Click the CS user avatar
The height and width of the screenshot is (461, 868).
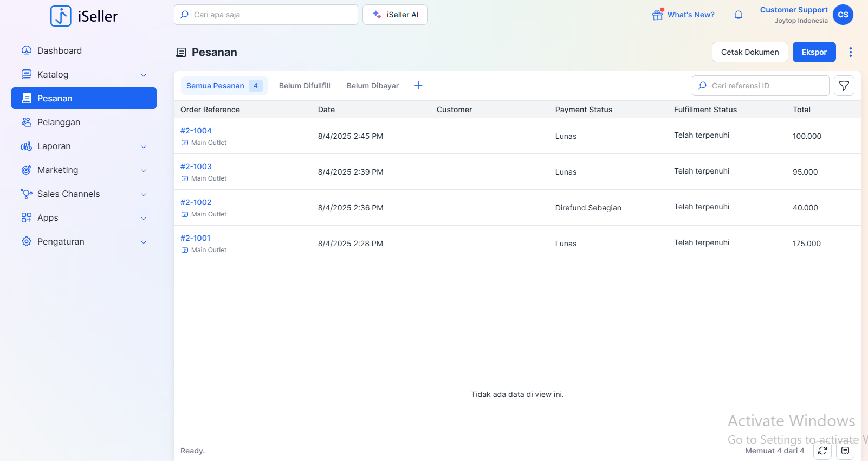coord(843,15)
